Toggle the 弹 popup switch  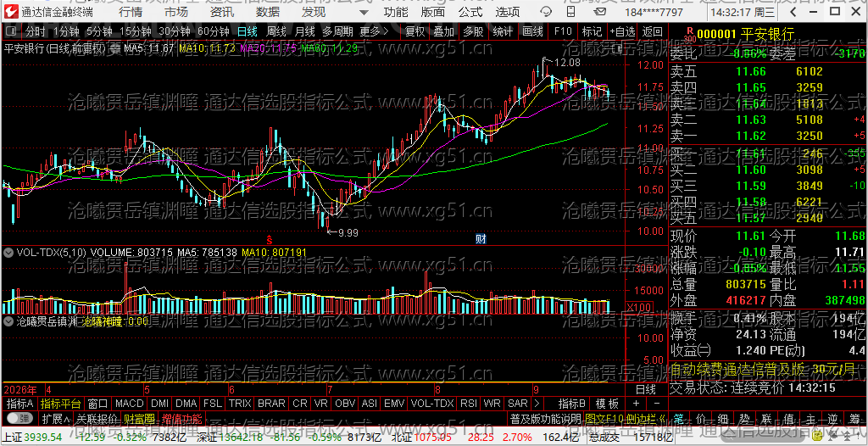tap(19, 418)
